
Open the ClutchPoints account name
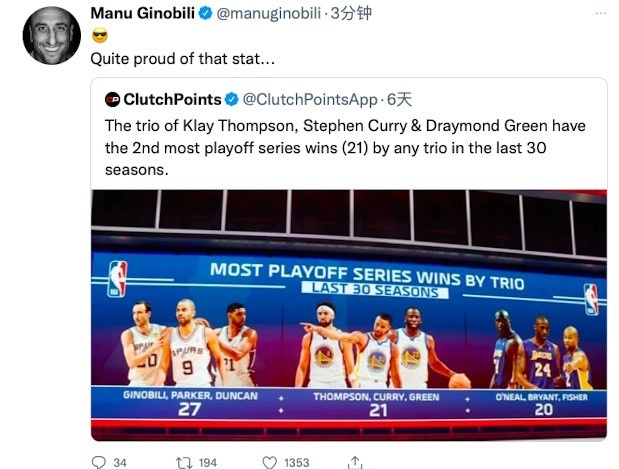click(172, 99)
